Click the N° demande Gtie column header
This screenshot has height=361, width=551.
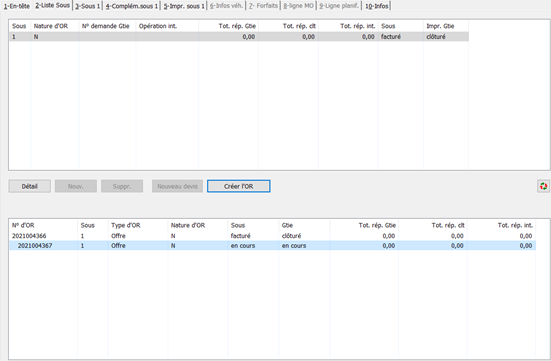105,26
